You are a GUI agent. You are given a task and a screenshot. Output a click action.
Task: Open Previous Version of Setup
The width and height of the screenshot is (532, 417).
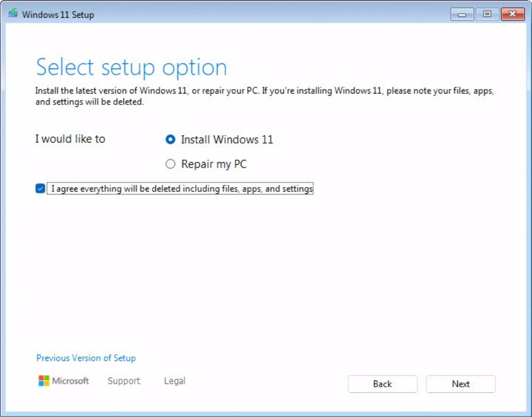pos(86,358)
